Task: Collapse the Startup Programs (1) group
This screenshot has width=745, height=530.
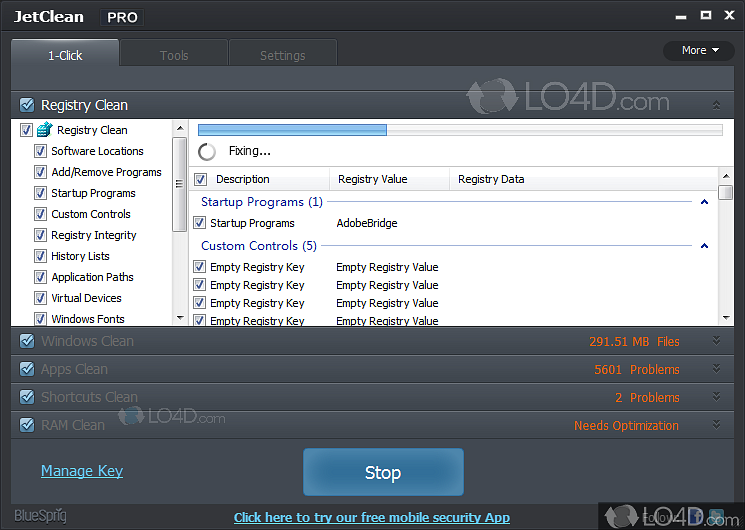Action: (x=705, y=202)
